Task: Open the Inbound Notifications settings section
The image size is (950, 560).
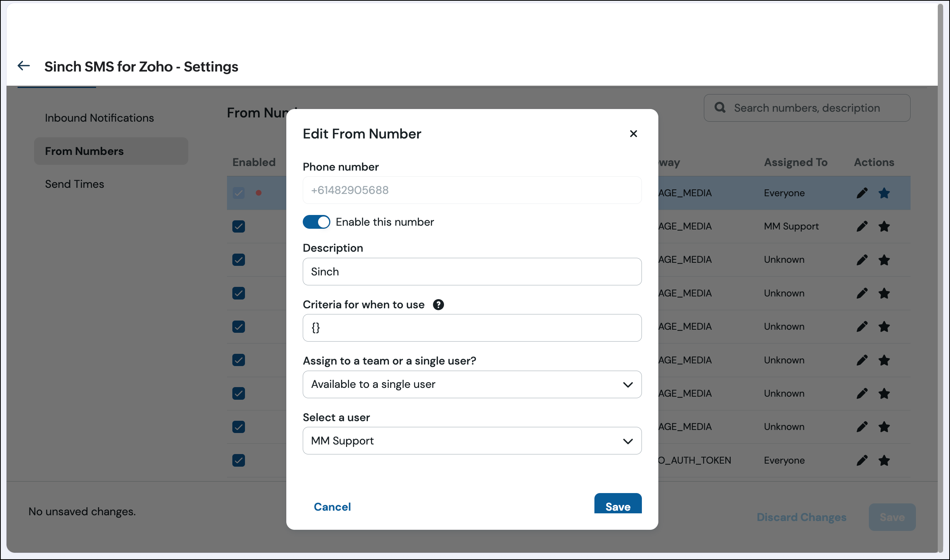Action: tap(100, 118)
